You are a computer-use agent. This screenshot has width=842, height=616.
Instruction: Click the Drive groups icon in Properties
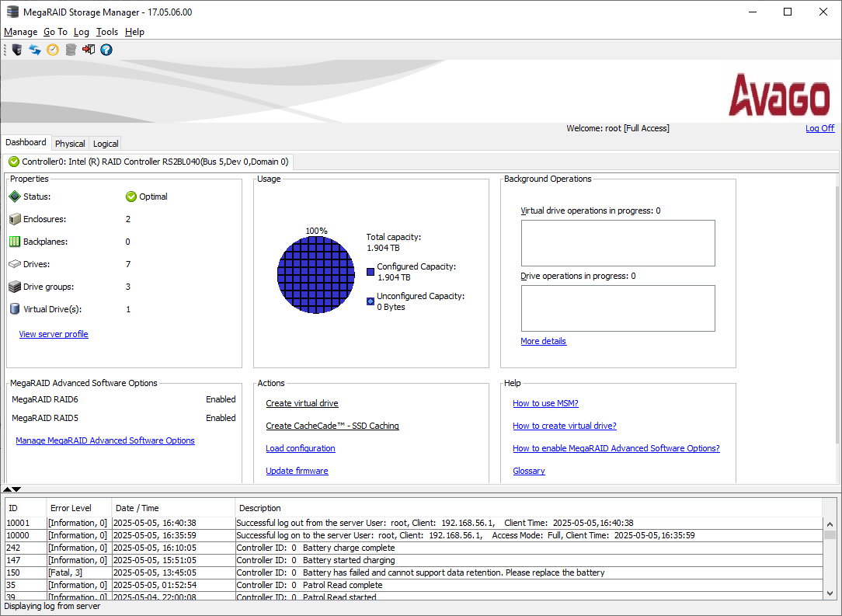(x=15, y=287)
